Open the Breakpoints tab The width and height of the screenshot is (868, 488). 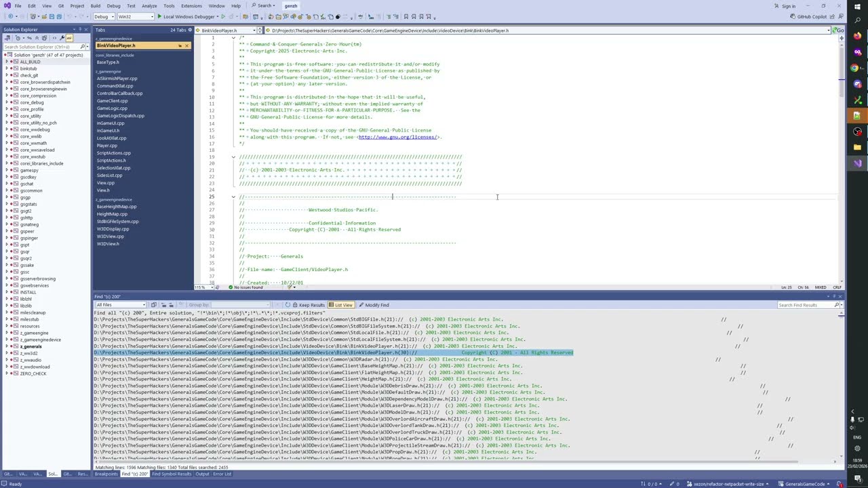[x=106, y=474]
